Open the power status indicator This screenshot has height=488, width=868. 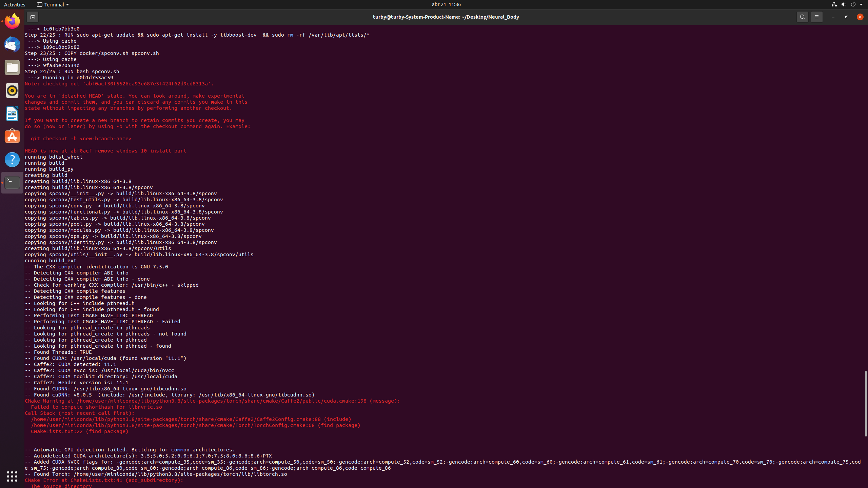(x=853, y=4)
